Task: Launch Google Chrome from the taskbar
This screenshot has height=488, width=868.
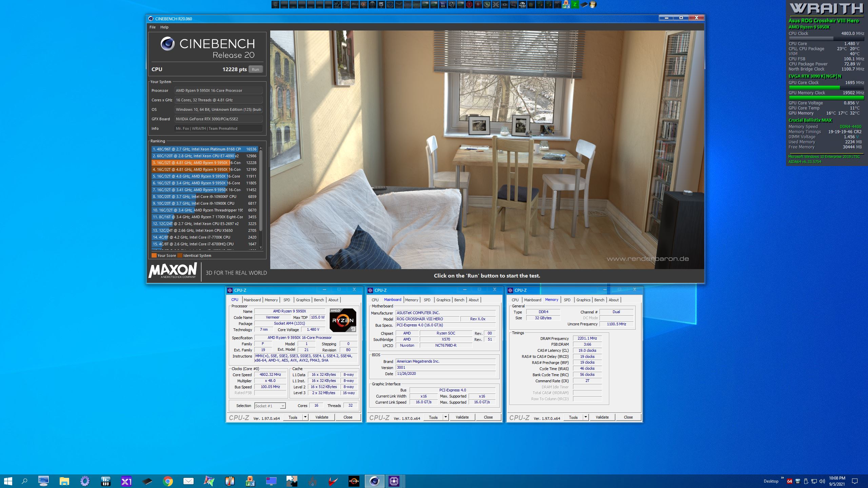Action: point(167,481)
